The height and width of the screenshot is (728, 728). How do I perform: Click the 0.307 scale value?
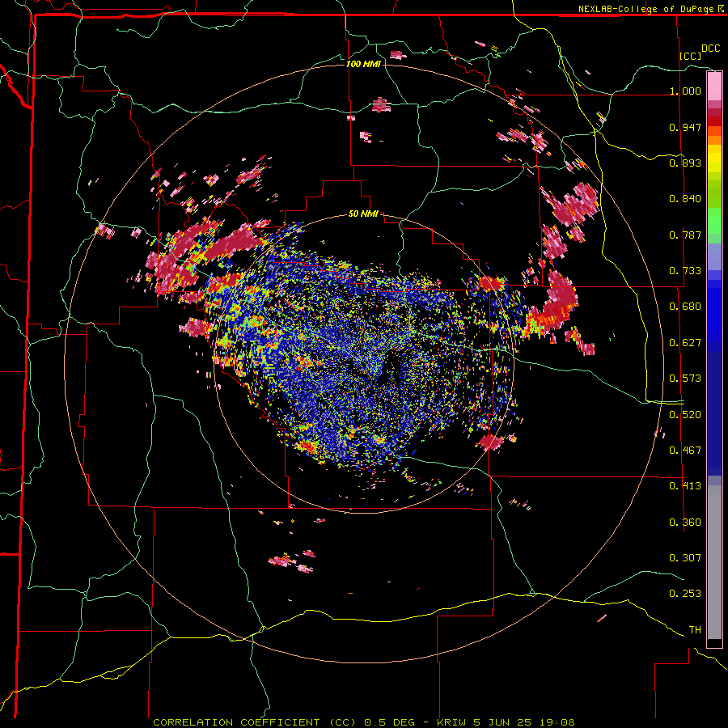coord(685,557)
